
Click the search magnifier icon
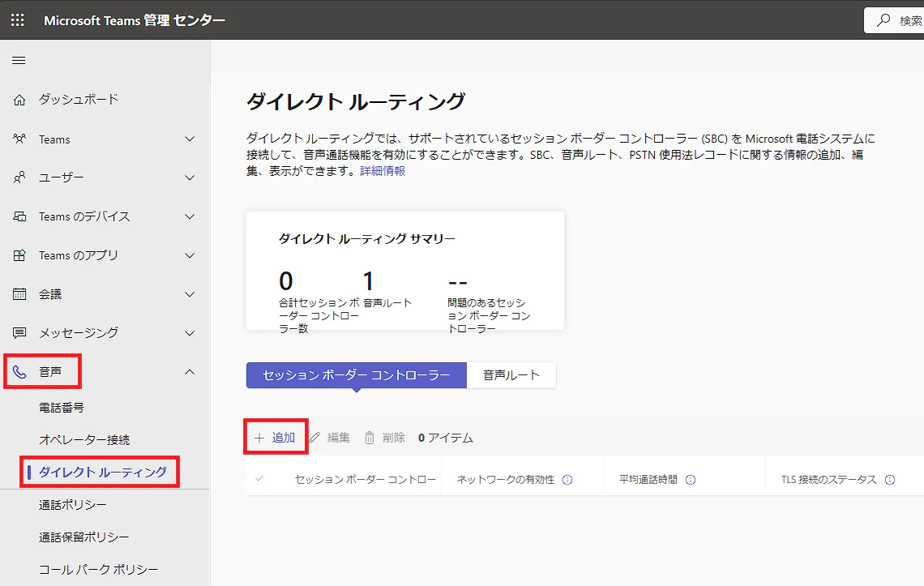tap(883, 20)
